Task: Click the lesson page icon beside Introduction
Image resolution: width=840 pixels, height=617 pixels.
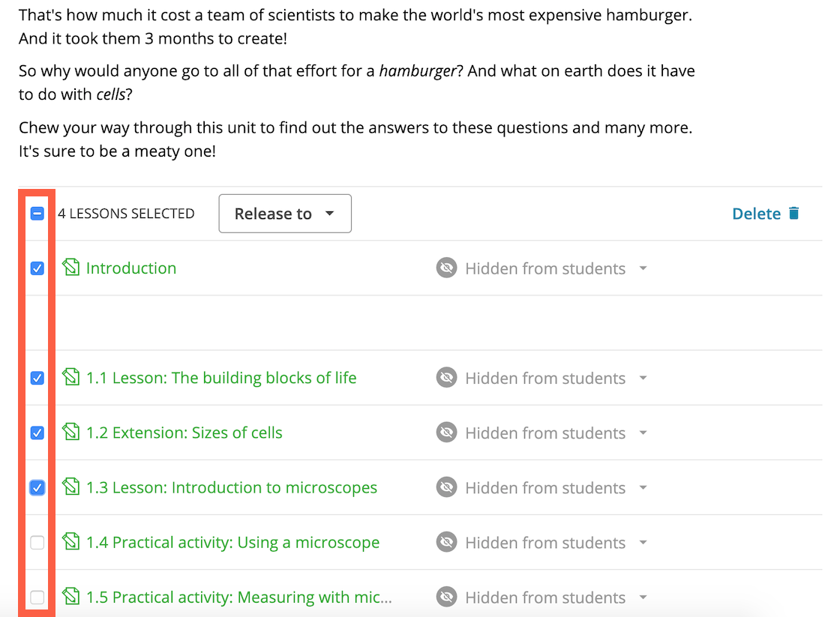Action: [x=70, y=267]
